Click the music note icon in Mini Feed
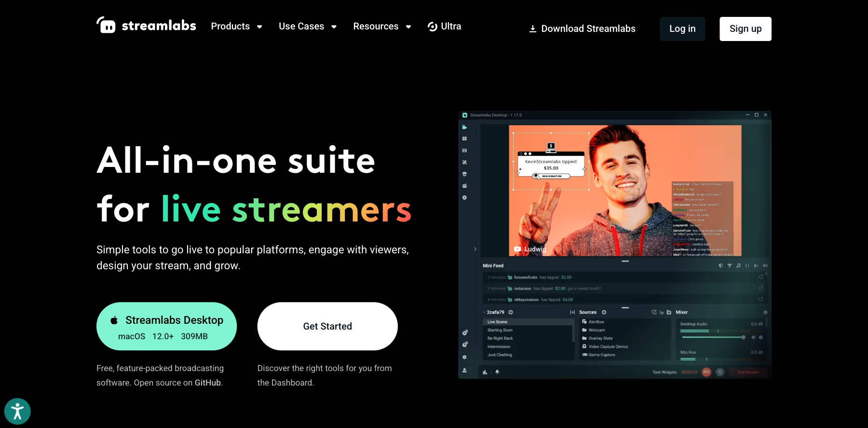Viewport: 868px width, 428px height. (738, 265)
